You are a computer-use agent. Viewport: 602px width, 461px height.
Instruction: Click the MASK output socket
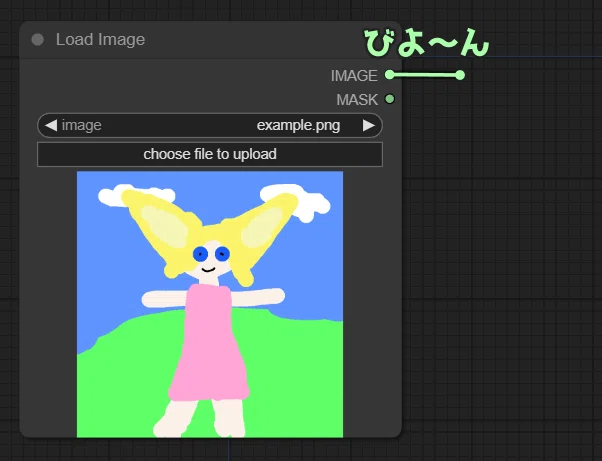(389, 99)
